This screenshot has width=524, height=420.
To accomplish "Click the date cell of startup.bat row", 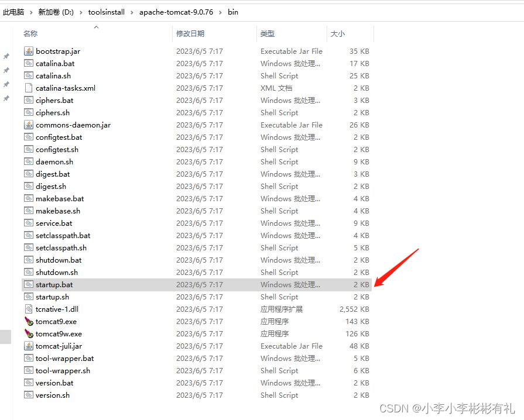I will [200, 284].
